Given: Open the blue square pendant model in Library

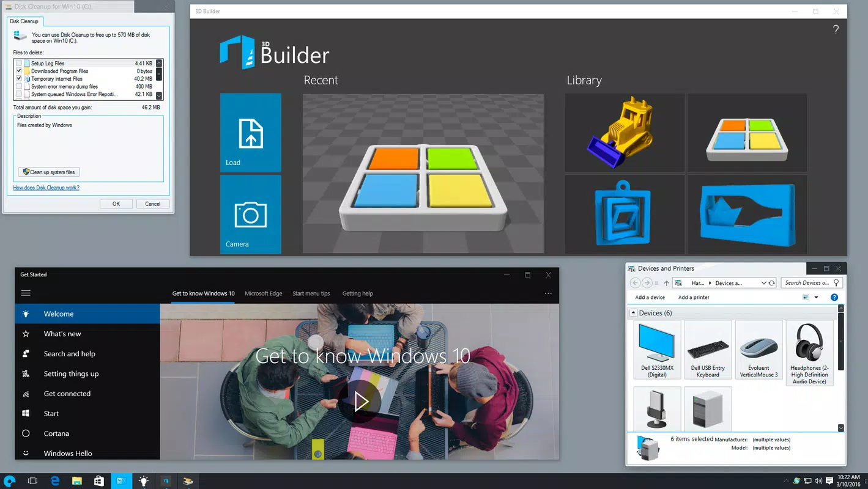Looking at the screenshot, I should [625, 214].
